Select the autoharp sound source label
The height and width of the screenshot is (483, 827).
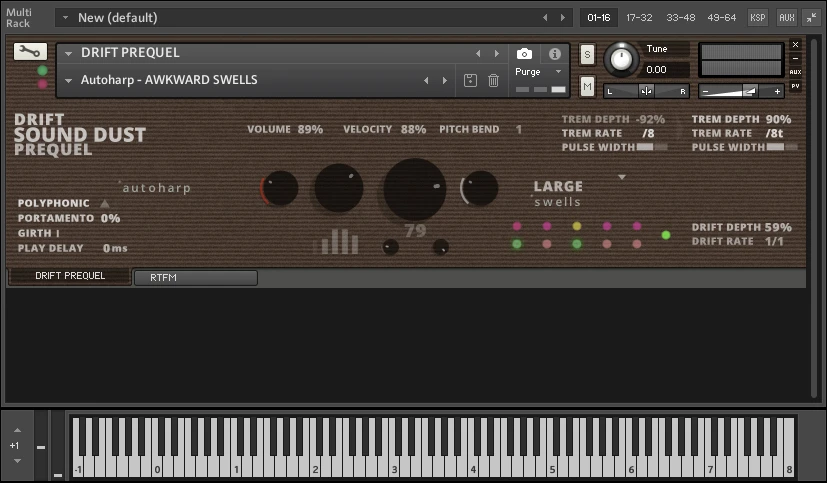(x=156, y=188)
